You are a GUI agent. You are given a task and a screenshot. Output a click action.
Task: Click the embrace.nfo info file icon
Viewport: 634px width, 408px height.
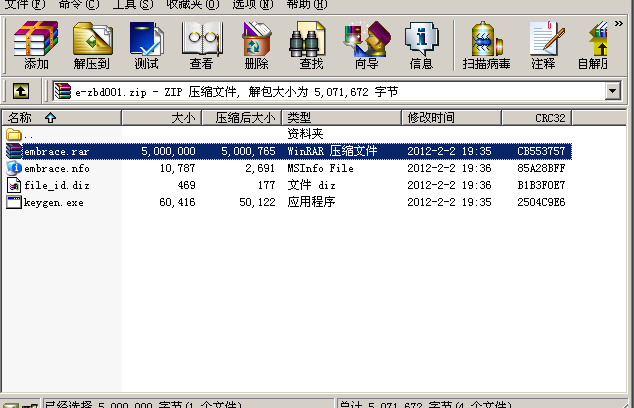click(x=14, y=168)
